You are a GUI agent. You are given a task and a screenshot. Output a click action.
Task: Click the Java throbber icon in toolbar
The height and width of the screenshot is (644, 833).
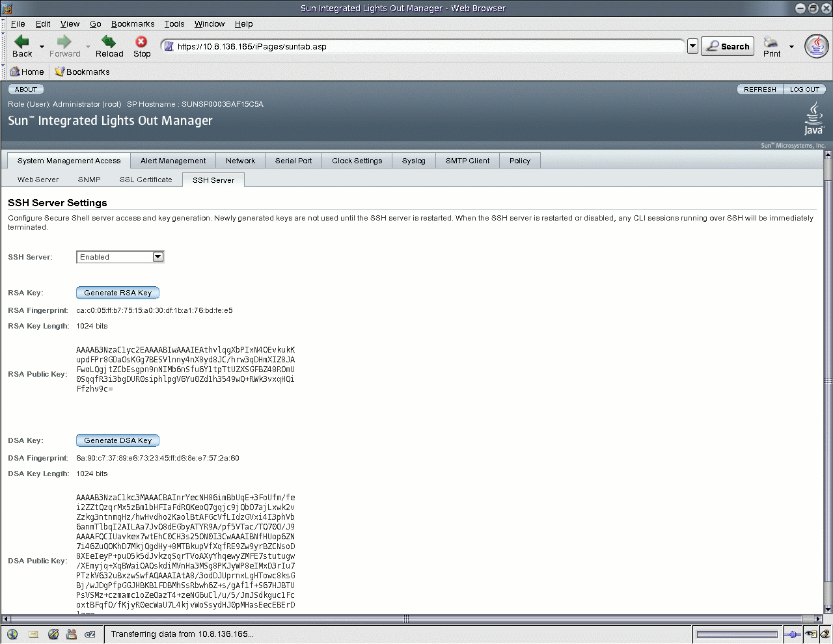point(817,46)
